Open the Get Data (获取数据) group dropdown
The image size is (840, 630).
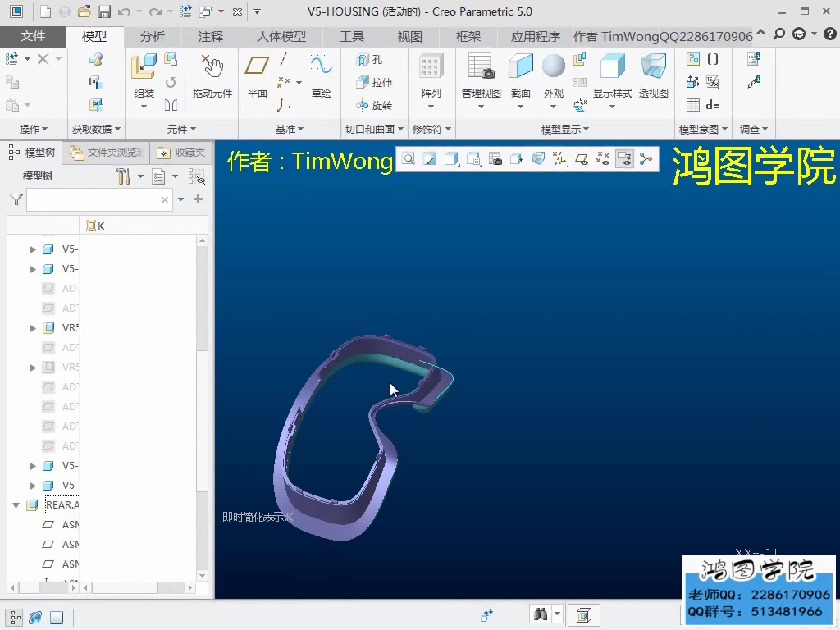[x=97, y=129]
